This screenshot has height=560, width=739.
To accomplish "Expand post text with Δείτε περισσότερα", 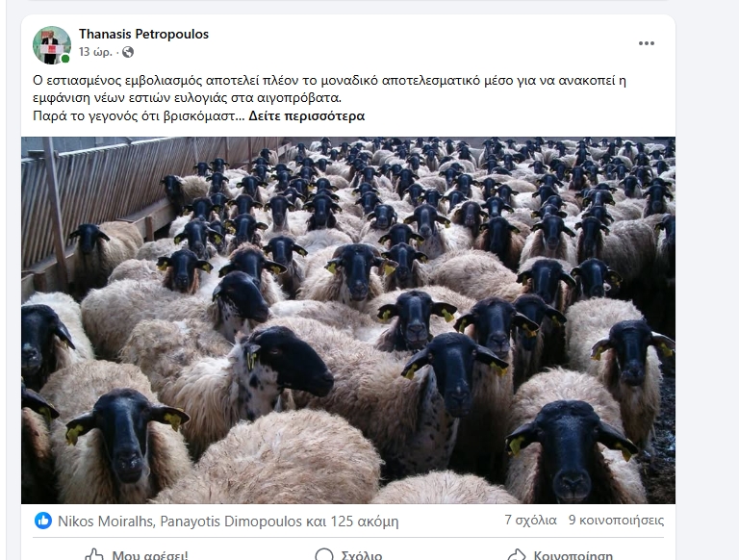I will point(306,116).
